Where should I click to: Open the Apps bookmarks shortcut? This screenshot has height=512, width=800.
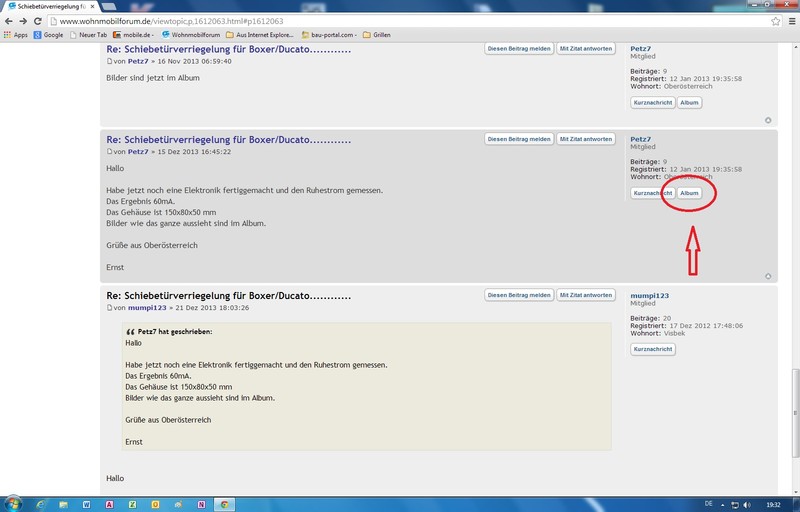15,34
